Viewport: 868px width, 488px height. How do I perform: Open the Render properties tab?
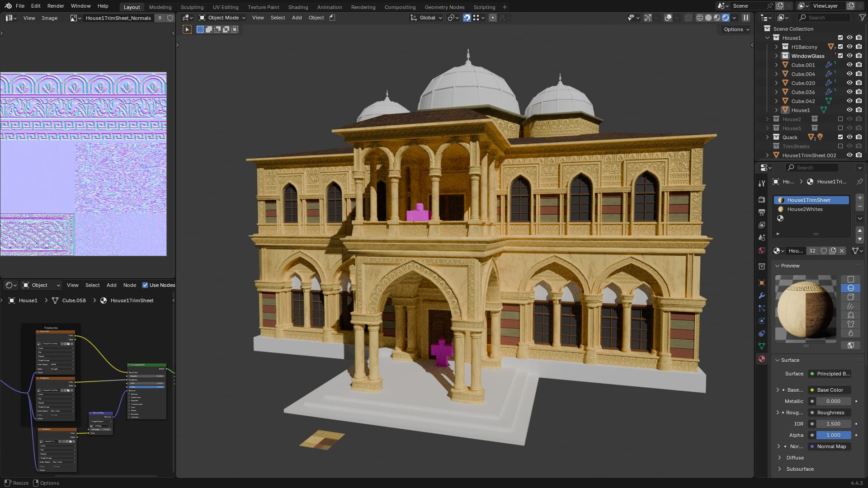(762, 199)
